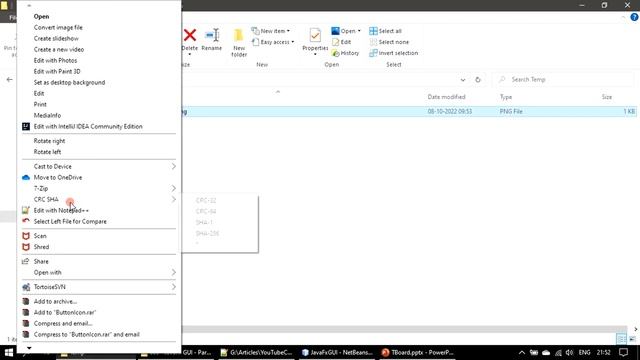Choose Select Left File for Compare
This screenshot has width=640, height=360.
tap(99, 222)
